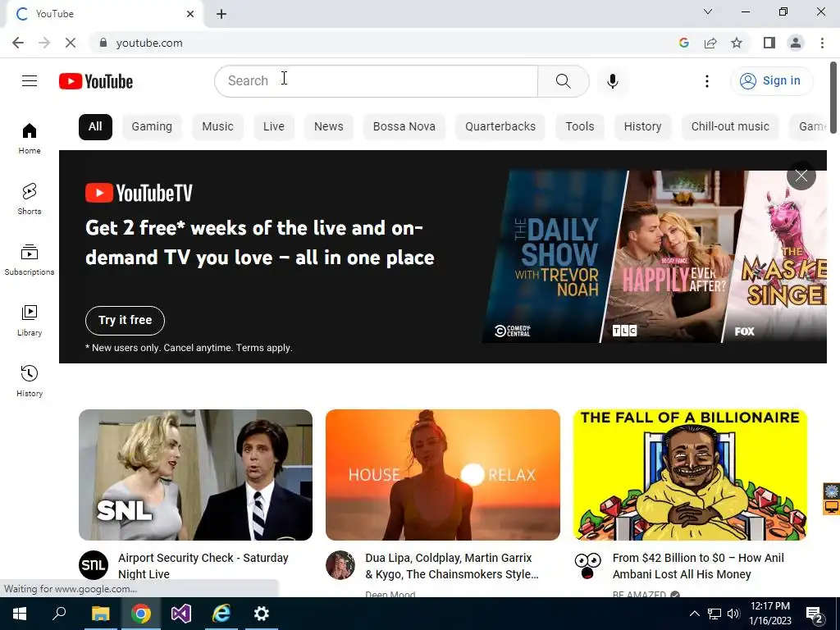Open History in the sidebar
Image resolution: width=840 pixels, height=630 pixels.
(x=30, y=381)
